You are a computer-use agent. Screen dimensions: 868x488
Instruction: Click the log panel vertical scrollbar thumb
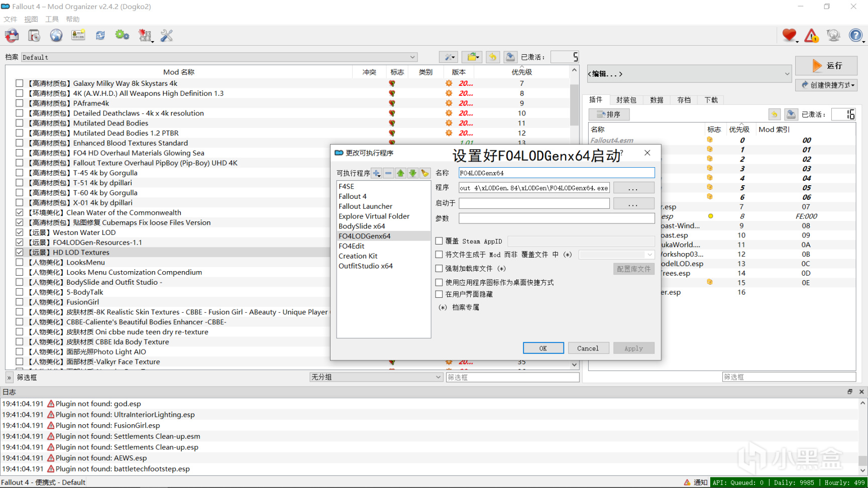(x=862, y=461)
